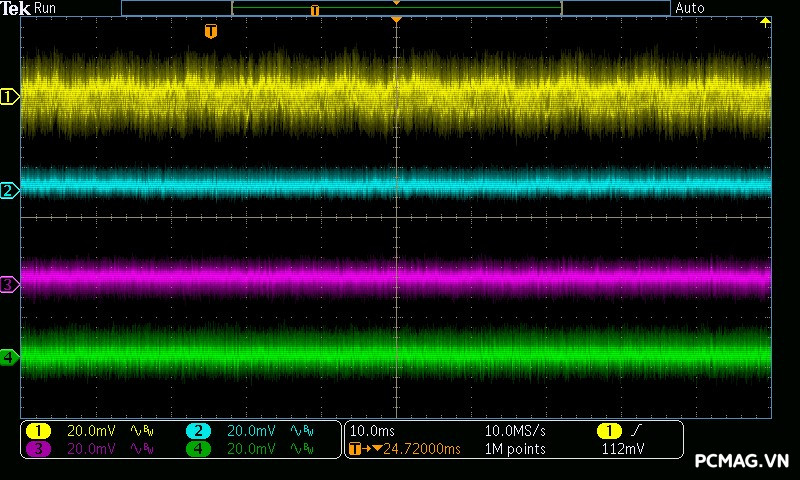Click the yellow trigger level arrow at top right
The height and width of the screenshot is (480, 800).
point(766,22)
